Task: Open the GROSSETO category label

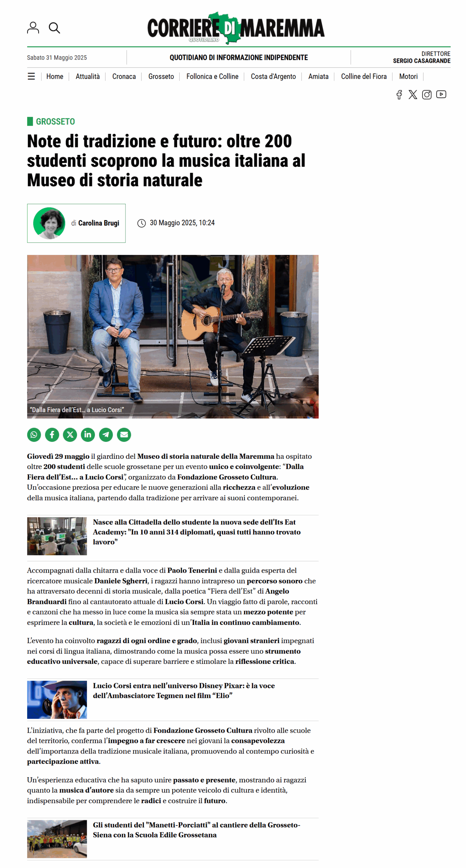Action: click(55, 121)
